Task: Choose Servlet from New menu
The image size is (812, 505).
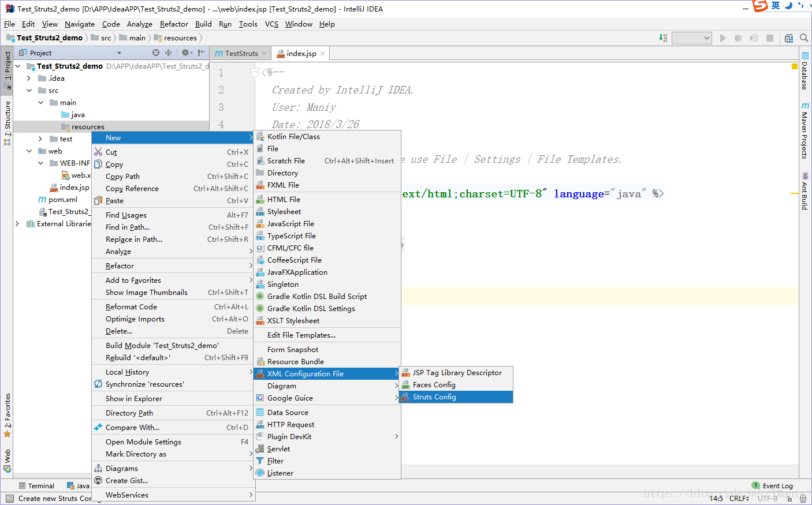Action: [x=327, y=449]
